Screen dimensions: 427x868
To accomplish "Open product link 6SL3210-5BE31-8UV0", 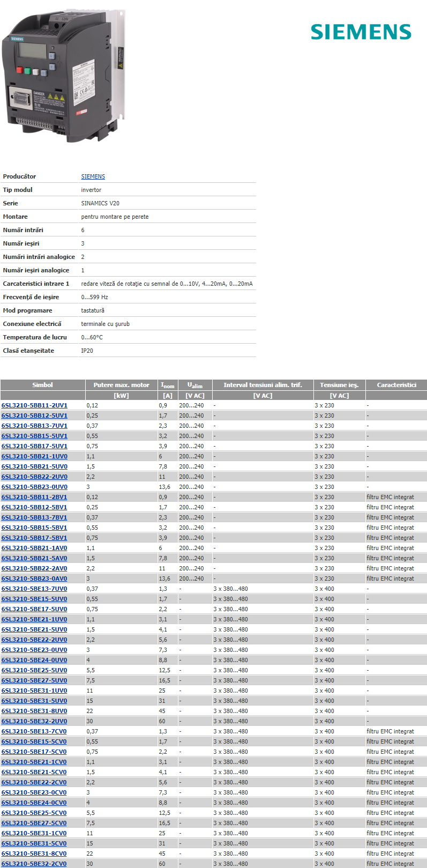I will 34,711.
